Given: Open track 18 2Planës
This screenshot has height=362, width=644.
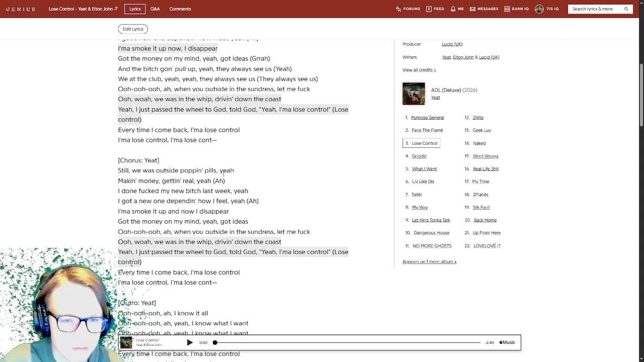Looking at the screenshot, I should click(x=480, y=195).
